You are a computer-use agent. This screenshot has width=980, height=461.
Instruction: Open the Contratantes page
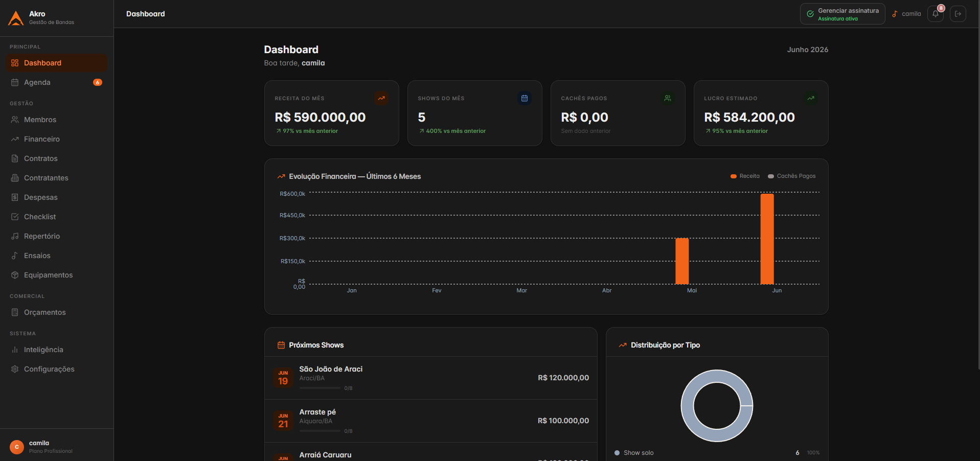click(x=57, y=178)
